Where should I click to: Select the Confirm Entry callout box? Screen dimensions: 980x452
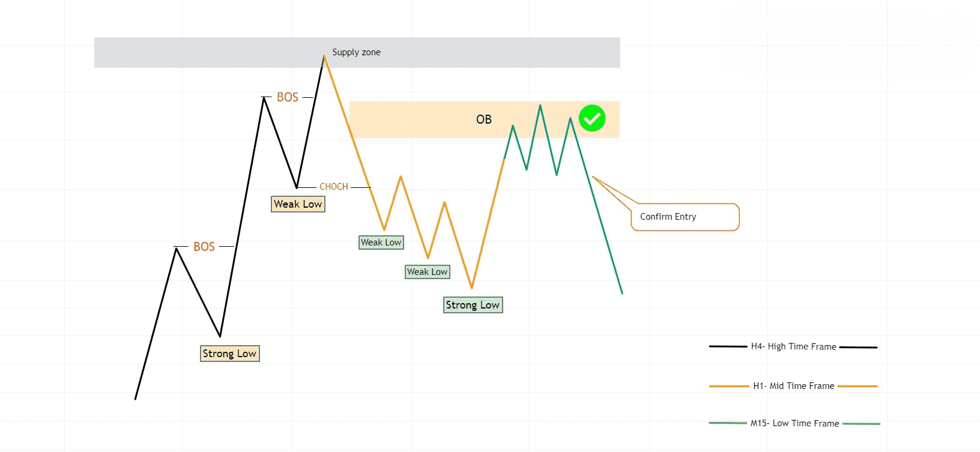coord(685,217)
